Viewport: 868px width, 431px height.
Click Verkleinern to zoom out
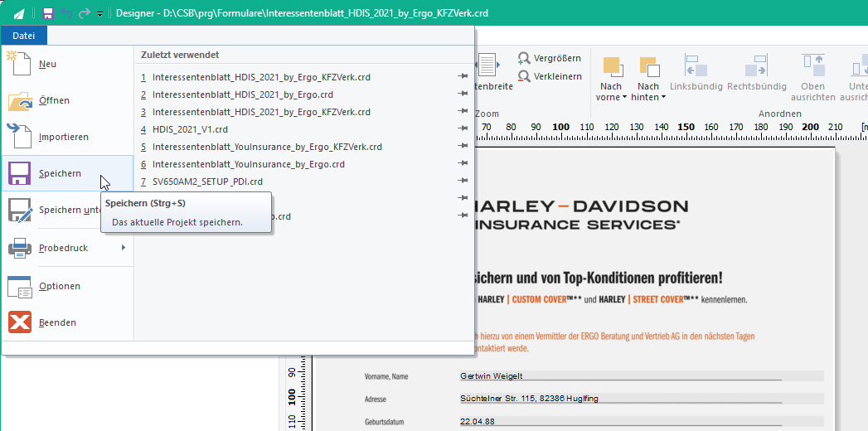coord(550,76)
